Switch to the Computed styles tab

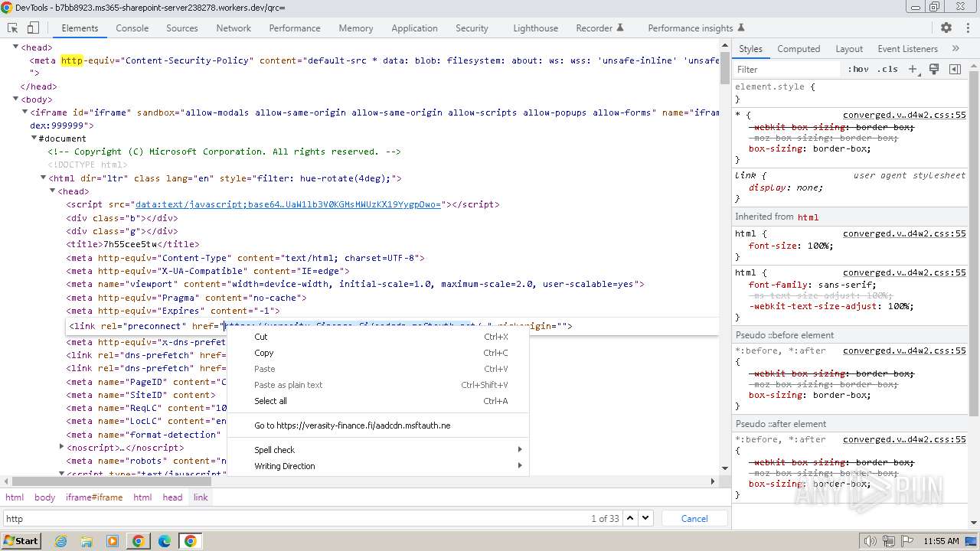point(799,48)
